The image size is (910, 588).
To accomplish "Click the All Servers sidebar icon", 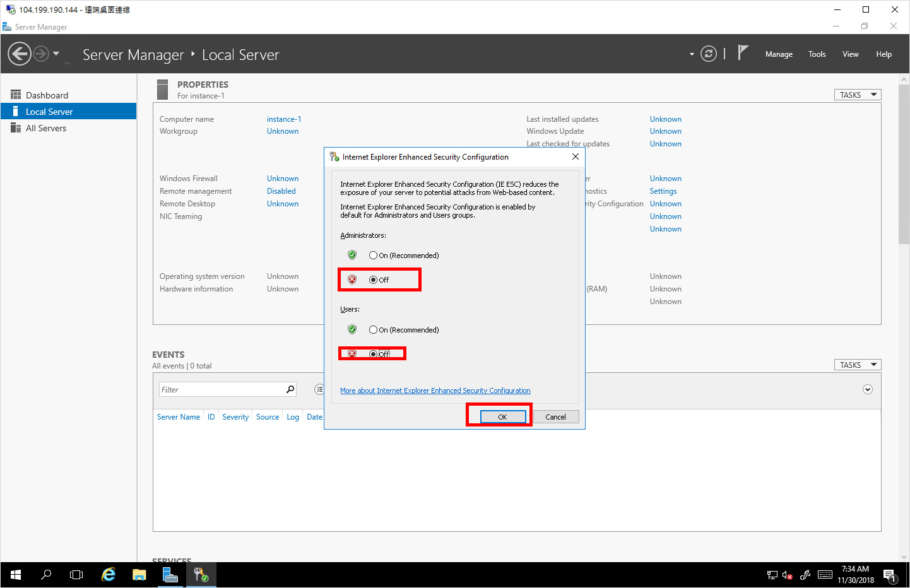I will pyautogui.click(x=16, y=127).
